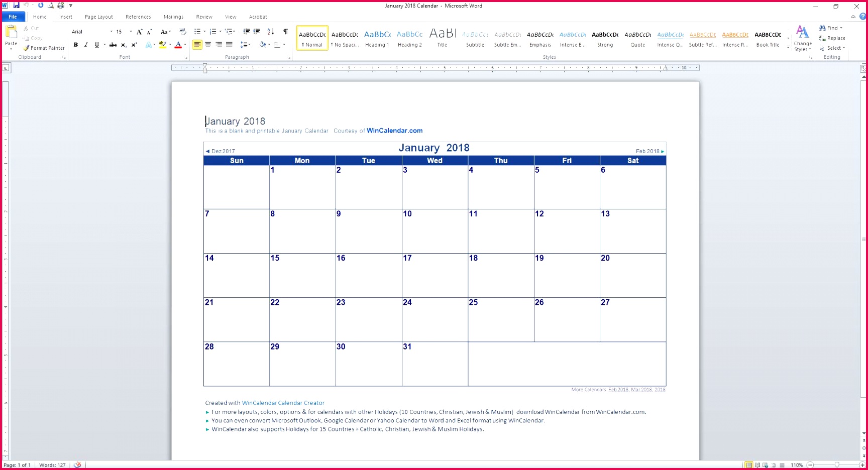Switch to Outline view icon
Screen dimensions: 868x470
point(774,465)
